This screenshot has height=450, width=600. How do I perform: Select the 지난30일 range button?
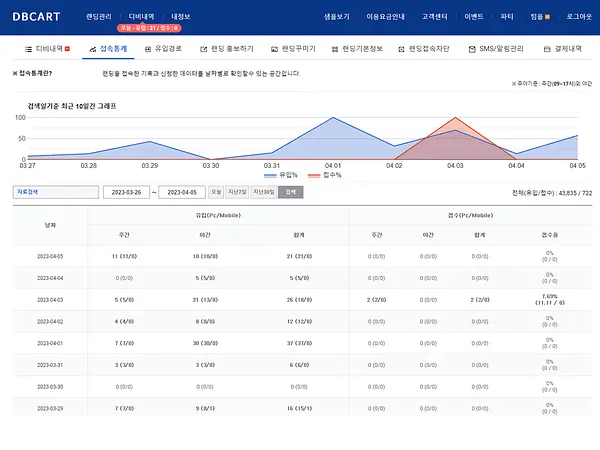click(x=264, y=192)
